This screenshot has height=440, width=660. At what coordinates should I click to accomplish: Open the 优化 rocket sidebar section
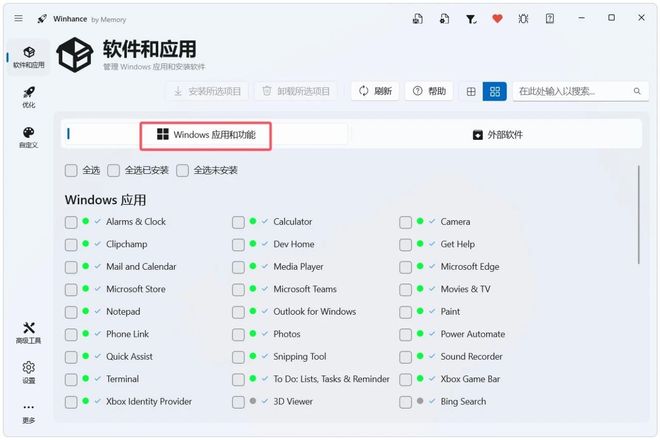coord(29,97)
